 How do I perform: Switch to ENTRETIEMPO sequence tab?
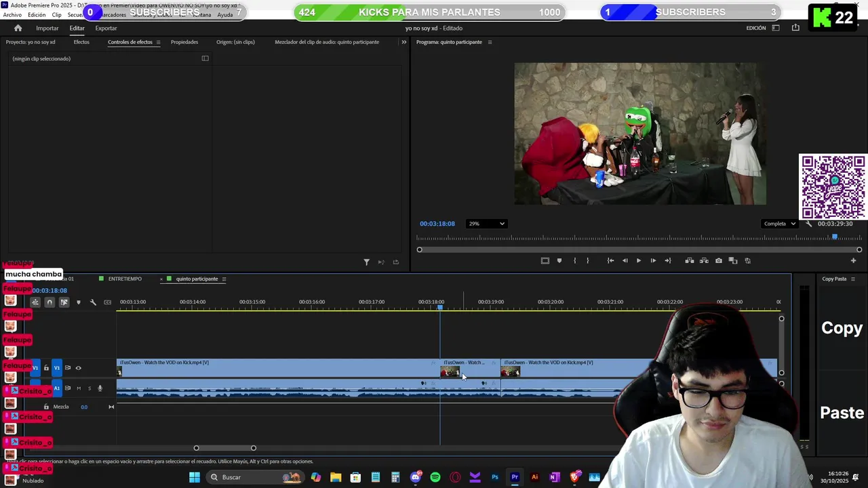pos(125,279)
